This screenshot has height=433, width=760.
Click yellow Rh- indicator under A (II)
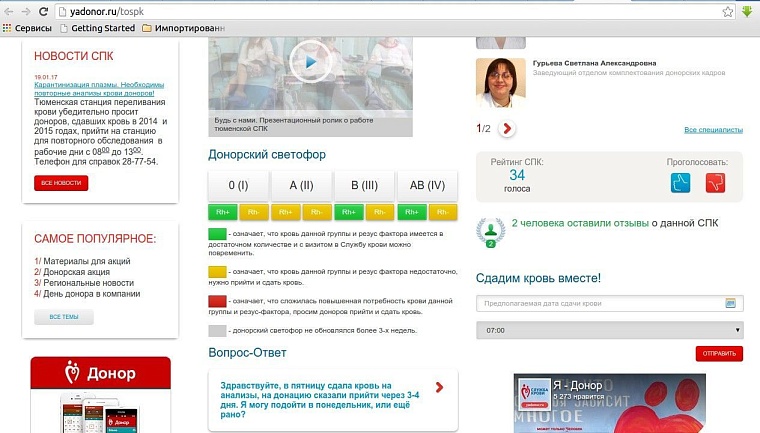pyautogui.click(x=317, y=212)
